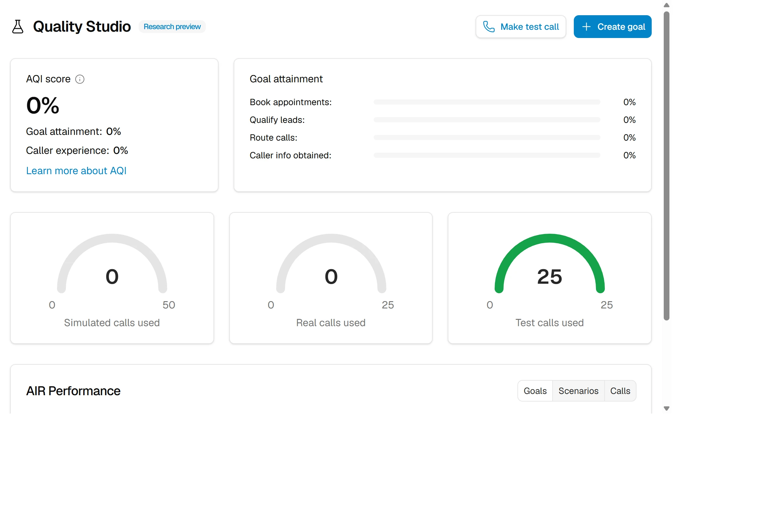The width and height of the screenshot is (760, 532).
Task: Click the 'Real calls used' label
Action: pos(331,322)
